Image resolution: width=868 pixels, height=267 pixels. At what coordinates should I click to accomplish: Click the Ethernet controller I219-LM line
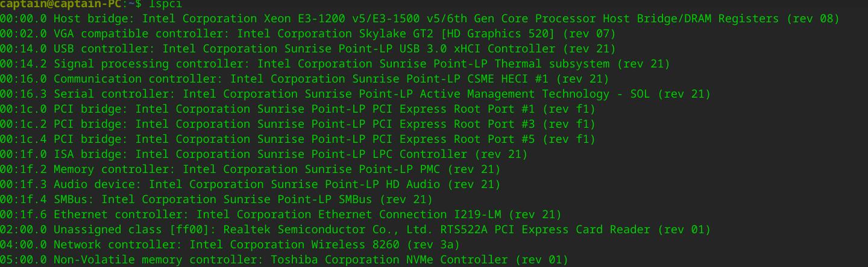pyautogui.click(x=280, y=215)
